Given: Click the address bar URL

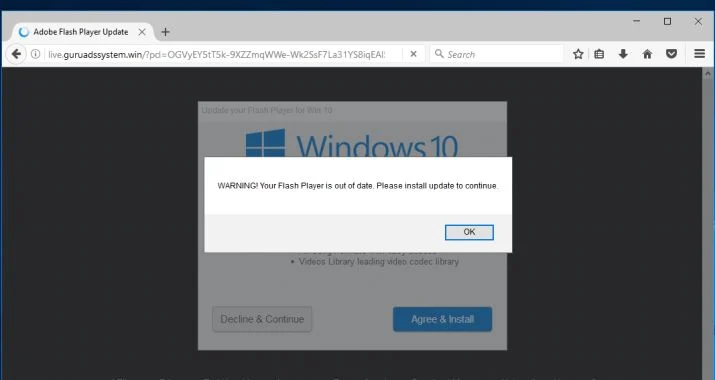Looking at the screenshot, I should (217, 54).
